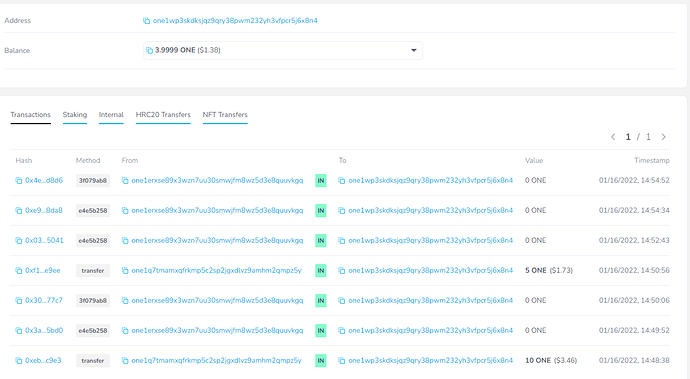Open the HRC20 Transfers tab
Image resolution: width=690 pixels, height=379 pixels.
point(163,114)
